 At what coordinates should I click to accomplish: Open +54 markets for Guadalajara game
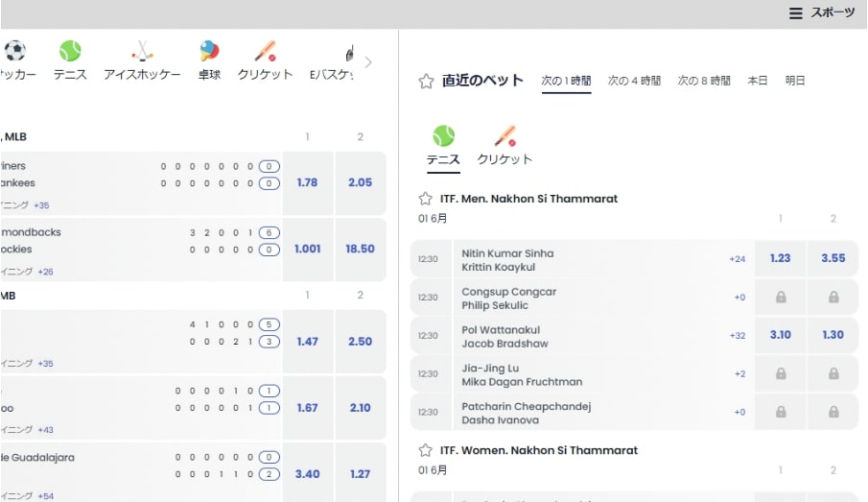[45, 496]
